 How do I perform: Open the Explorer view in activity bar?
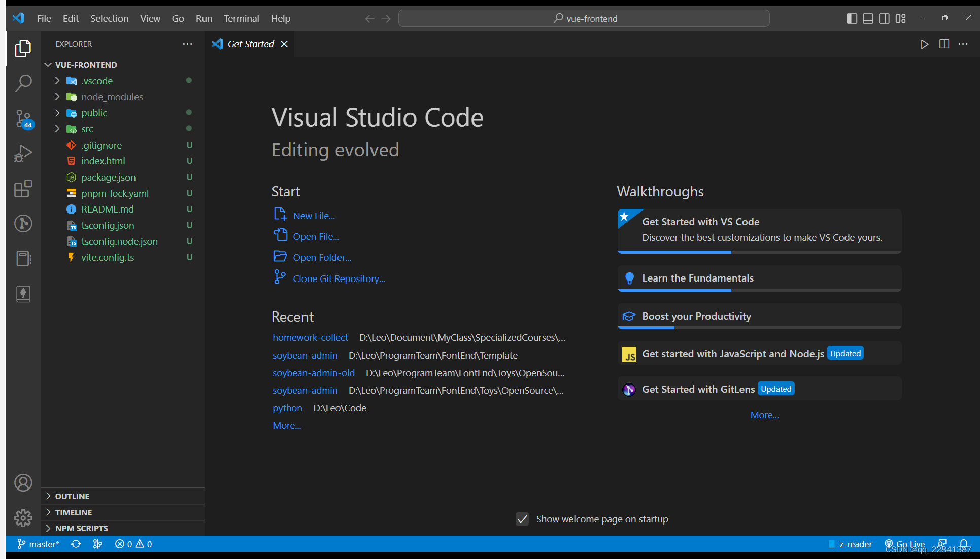23,49
